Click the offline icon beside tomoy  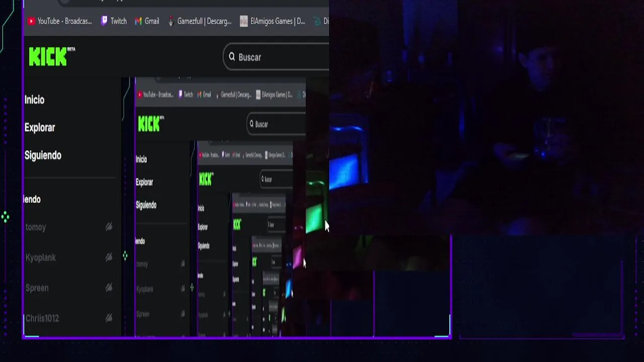(x=109, y=227)
